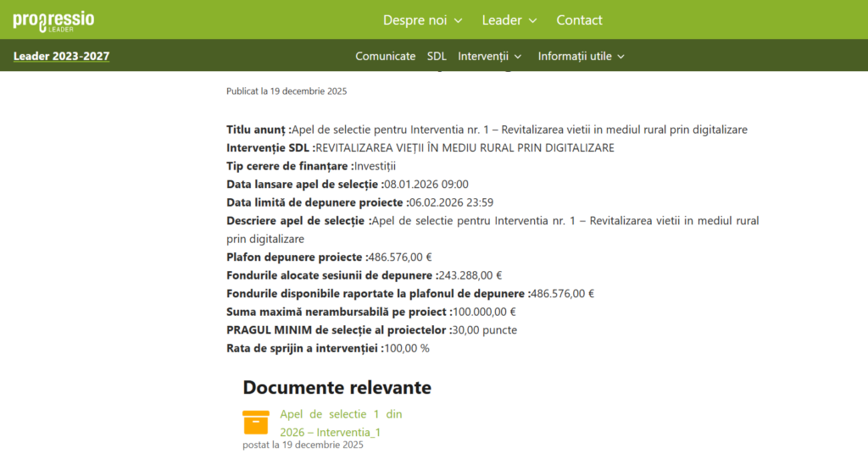The image size is (868, 470).
Task: Expand the Intervenții submenu arrow
Action: point(518,57)
